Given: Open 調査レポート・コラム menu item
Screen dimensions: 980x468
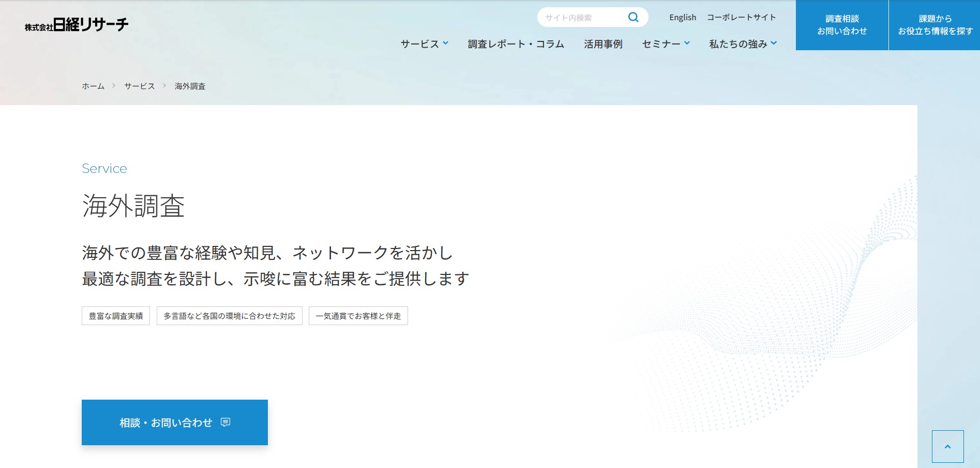Looking at the screenshot, I should 516,44.
